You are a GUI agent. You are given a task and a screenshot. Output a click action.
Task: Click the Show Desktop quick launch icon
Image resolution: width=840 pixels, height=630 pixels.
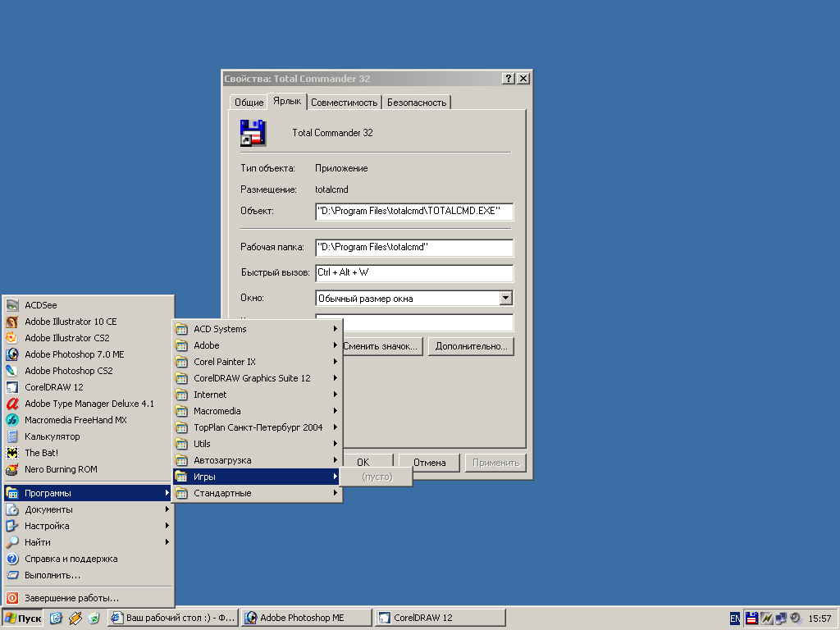coord(57,619)
